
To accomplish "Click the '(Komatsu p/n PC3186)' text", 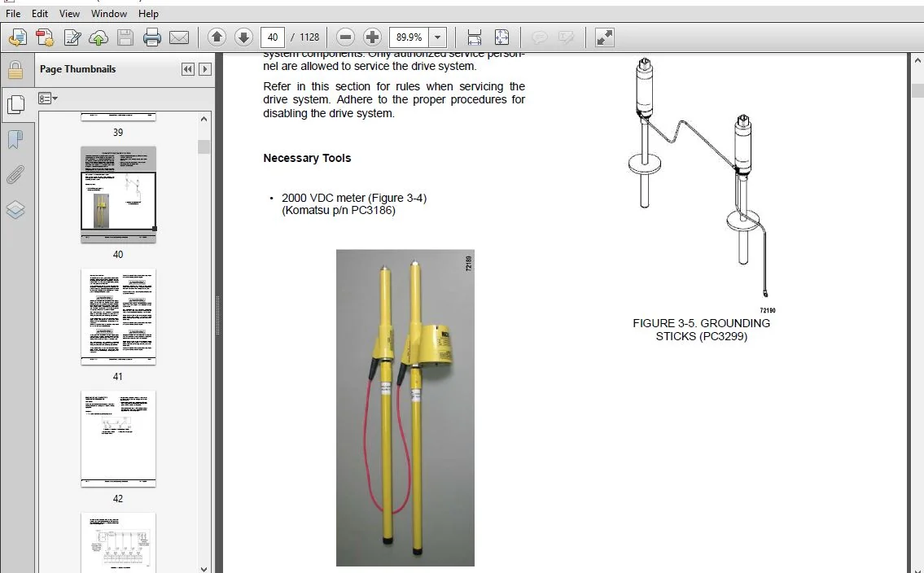I will click(338, 210).
